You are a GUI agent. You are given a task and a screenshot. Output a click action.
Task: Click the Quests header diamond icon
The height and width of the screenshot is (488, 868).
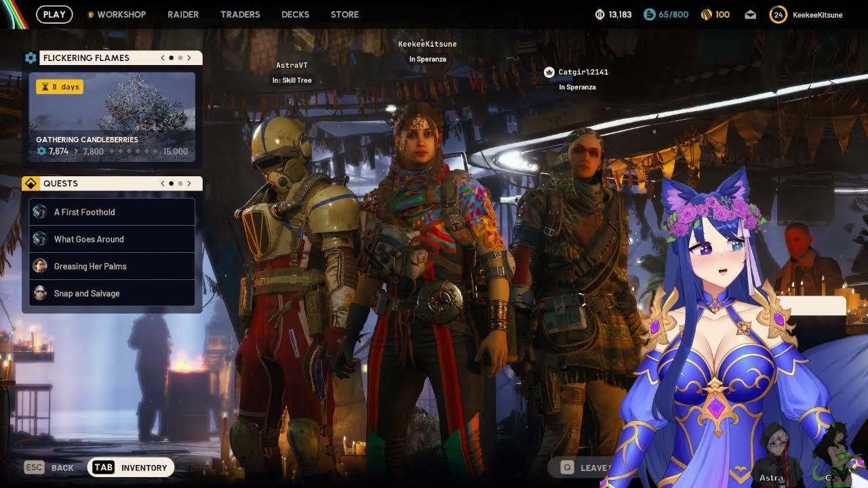point(31,183)
